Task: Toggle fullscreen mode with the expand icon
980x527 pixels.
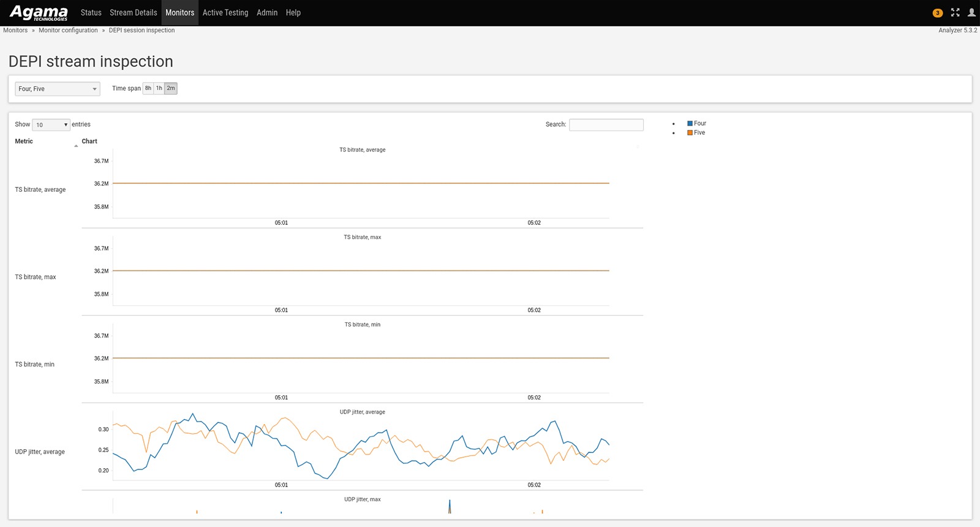Action: coord(955,12)
